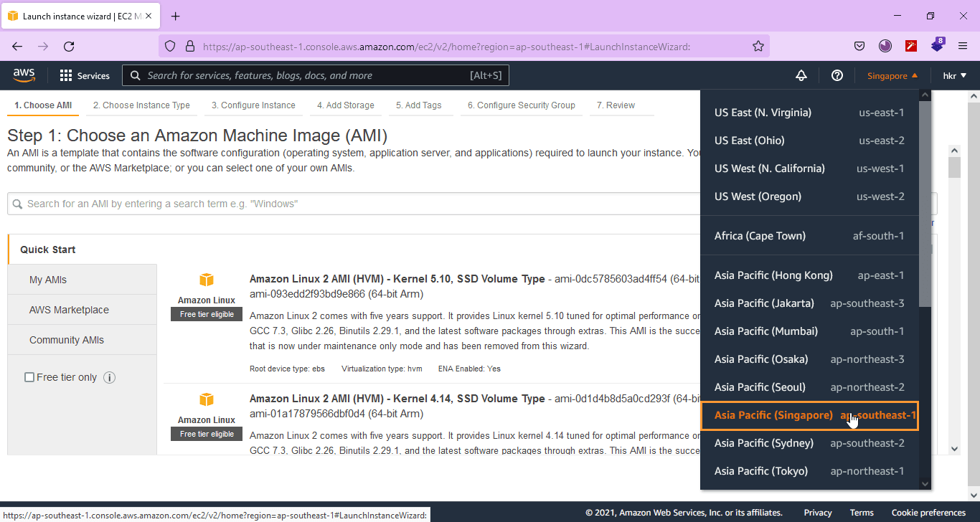The width and height of the screenshot is (980, 522).
Task: Open a new browser tab
Action: pyautogui.click(x=176, y=16)
